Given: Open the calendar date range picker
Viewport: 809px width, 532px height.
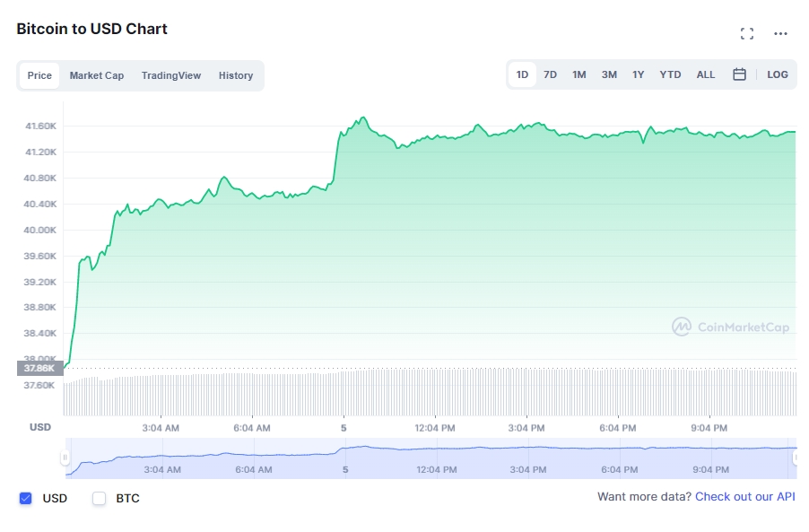Looking at the screenshot, I should [739, 74].
